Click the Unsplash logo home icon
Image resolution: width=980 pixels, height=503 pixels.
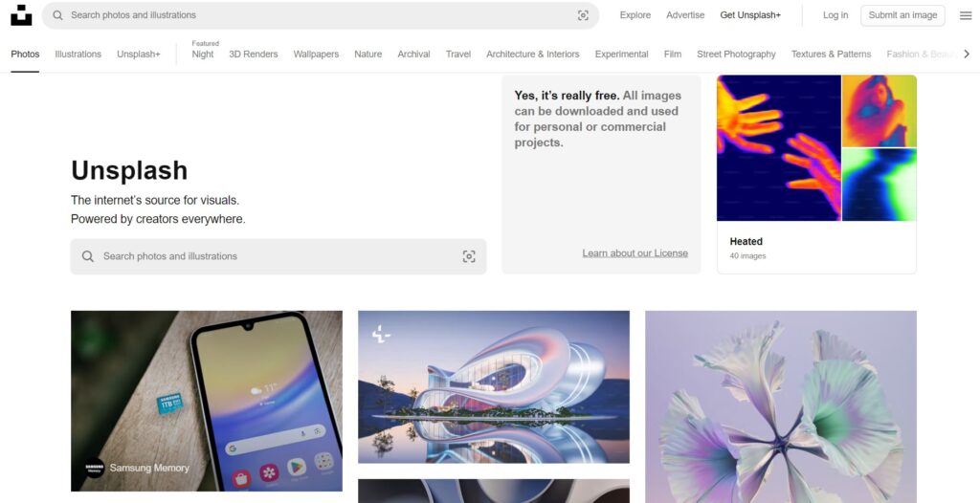[21, 15]
